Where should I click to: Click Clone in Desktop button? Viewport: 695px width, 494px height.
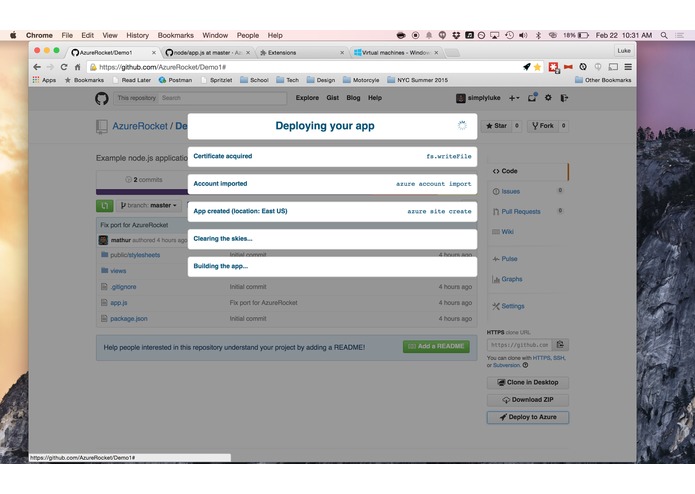527,382
